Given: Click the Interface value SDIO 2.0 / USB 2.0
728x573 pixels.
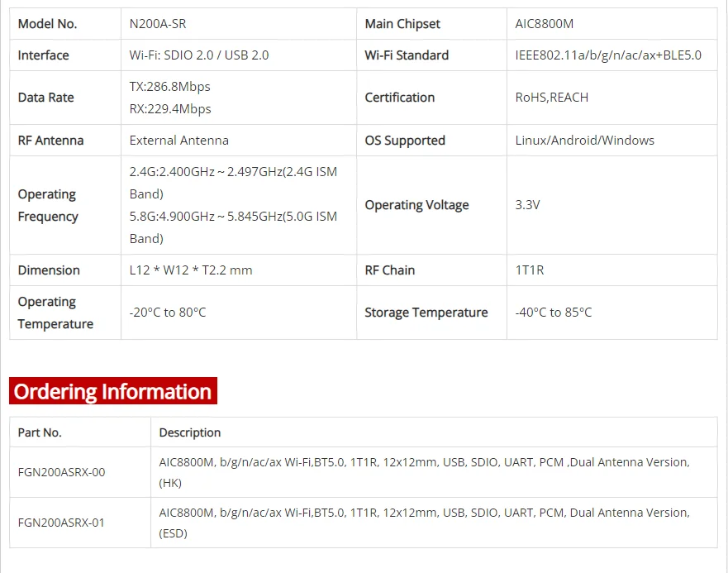Looking at the screenshot, I should [198, 55].
